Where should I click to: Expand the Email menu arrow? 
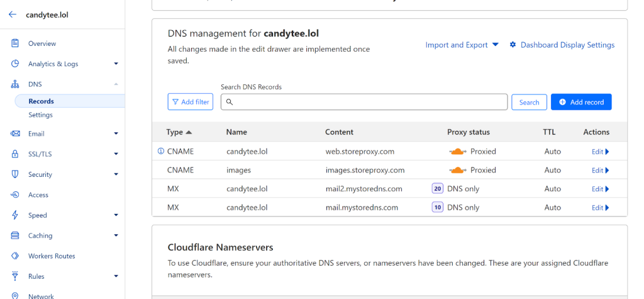(x=116, y=133)
